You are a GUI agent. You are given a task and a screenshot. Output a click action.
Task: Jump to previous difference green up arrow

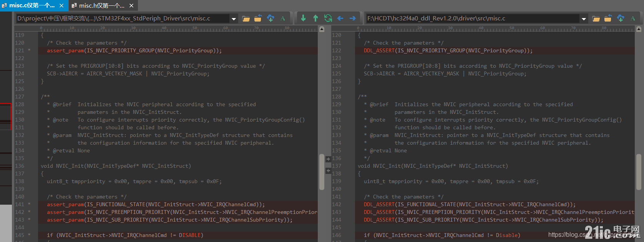(315, 18)
